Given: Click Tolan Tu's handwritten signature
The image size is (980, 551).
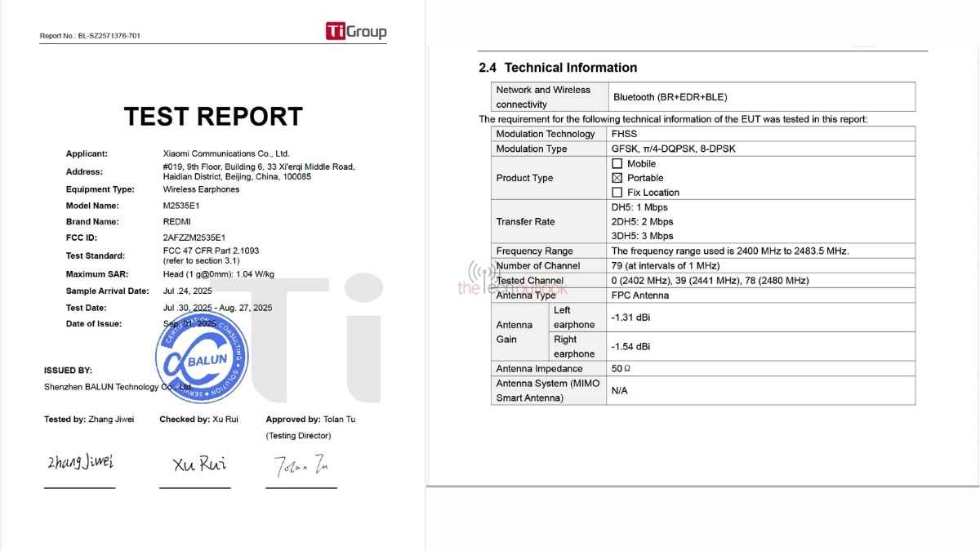Looking at the screenshot, I should pos(301,464).
